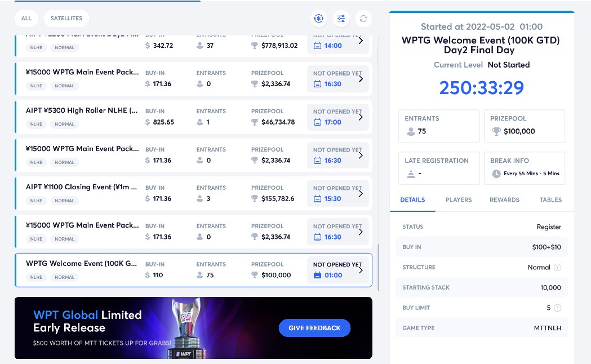Image resolution: width=591 pixels, height=364 pixels.
Task: Click the trophy icon in the Prizepool card
Action: tap(496, 131)
